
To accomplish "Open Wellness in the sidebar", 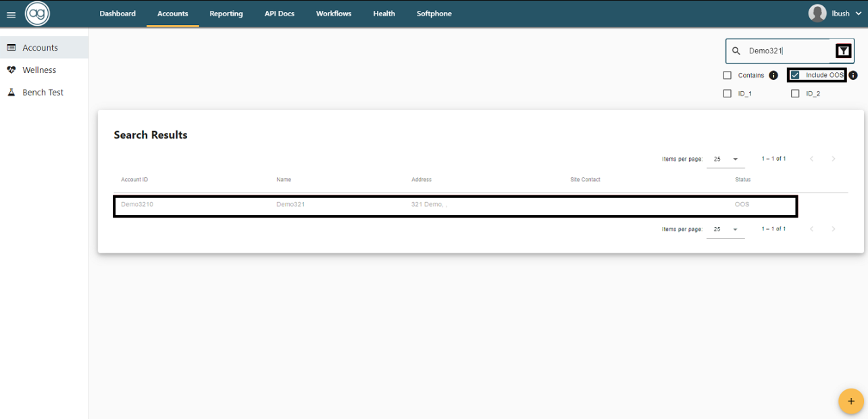I will [x=39, y=70].
